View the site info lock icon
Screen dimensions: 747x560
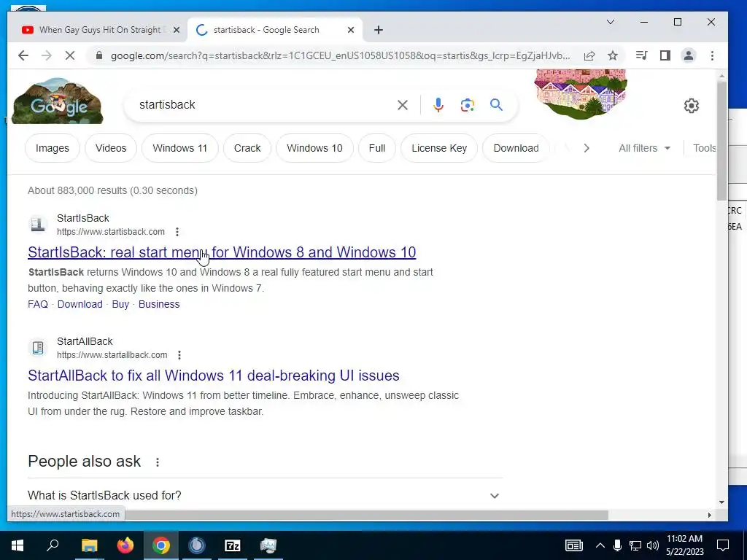pyautogui.click(x=98, y=55)
